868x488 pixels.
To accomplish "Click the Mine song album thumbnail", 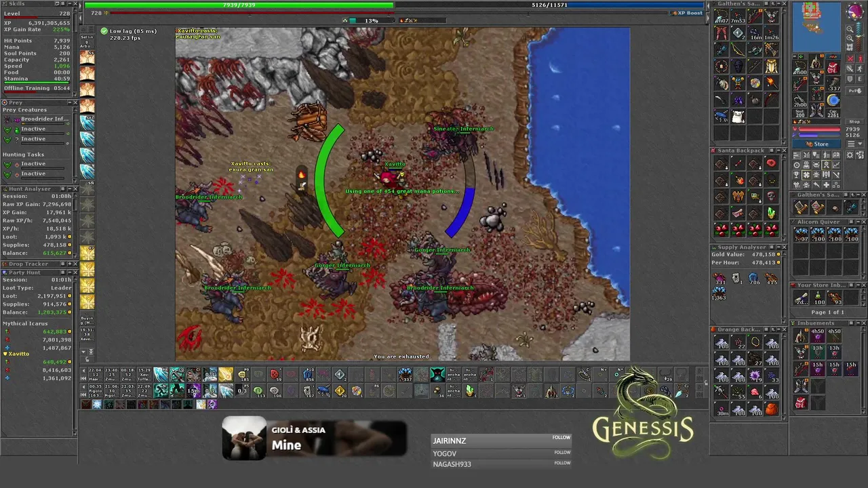I will coord(244,438).
